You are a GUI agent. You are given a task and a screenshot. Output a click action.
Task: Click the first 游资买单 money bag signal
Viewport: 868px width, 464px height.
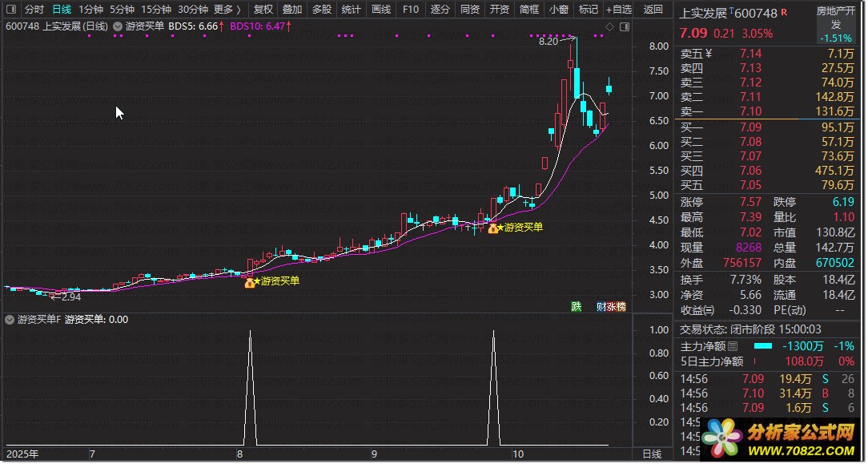(250, 282)
